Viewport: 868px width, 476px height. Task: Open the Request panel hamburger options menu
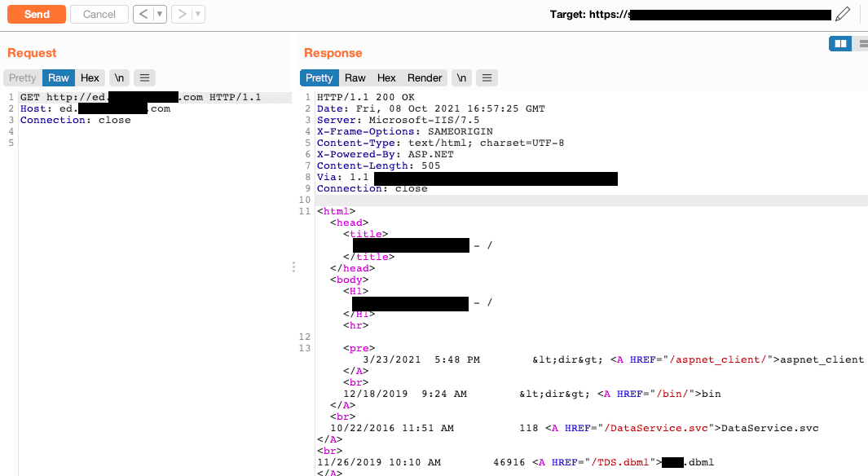pos(144,78)
